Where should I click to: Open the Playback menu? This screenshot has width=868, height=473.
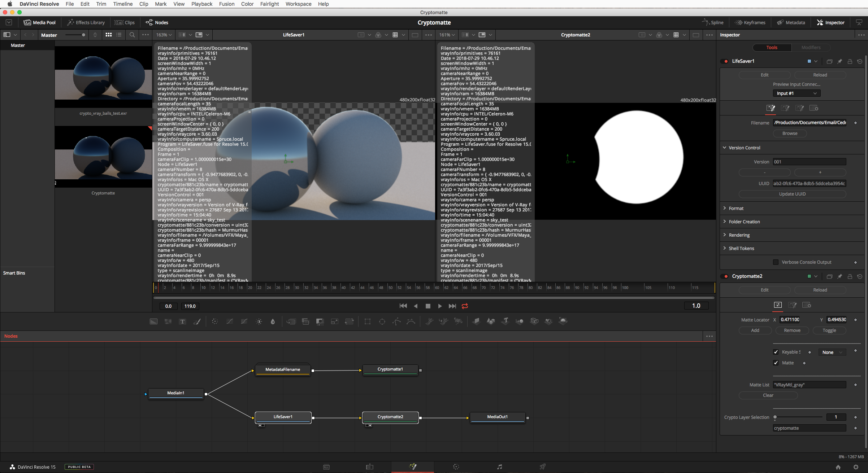202,4
